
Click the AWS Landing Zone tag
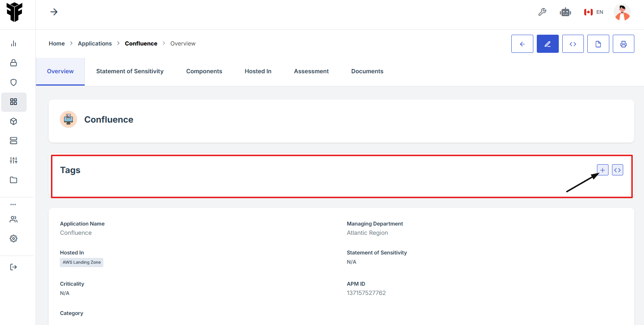[81, 262]
